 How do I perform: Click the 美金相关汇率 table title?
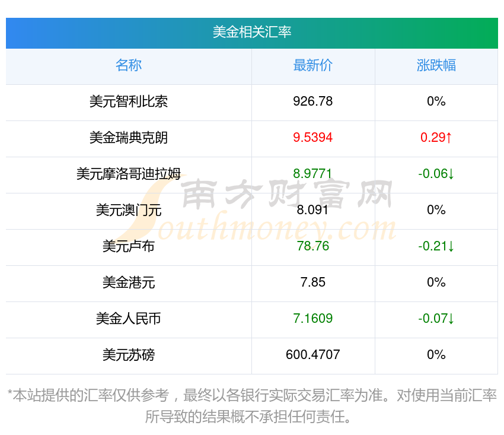click(251, 32)
